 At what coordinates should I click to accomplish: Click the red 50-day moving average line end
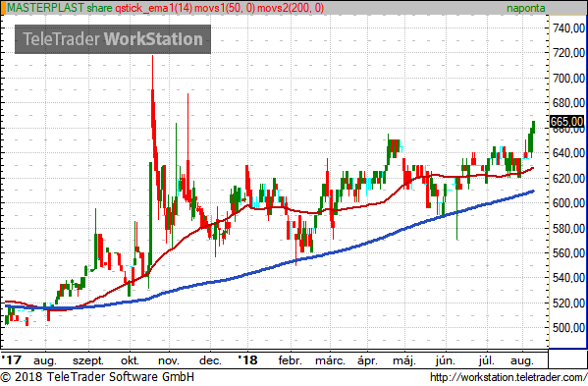coord(532,168)
